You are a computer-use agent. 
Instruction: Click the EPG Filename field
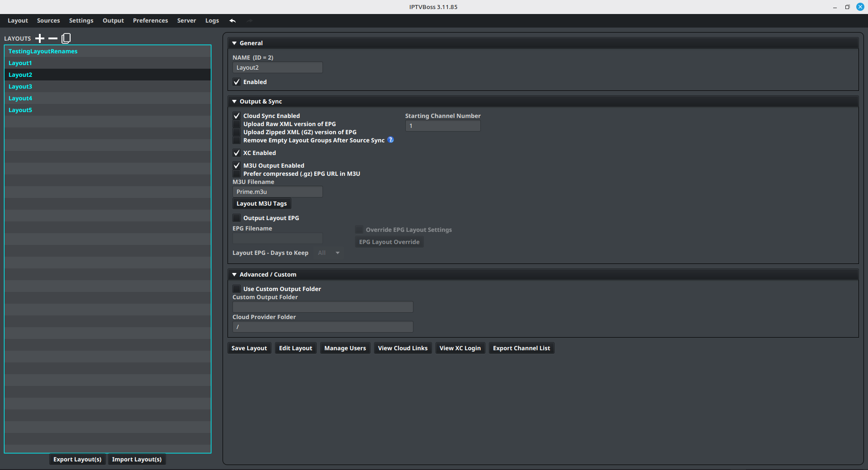tap(277, 238)
